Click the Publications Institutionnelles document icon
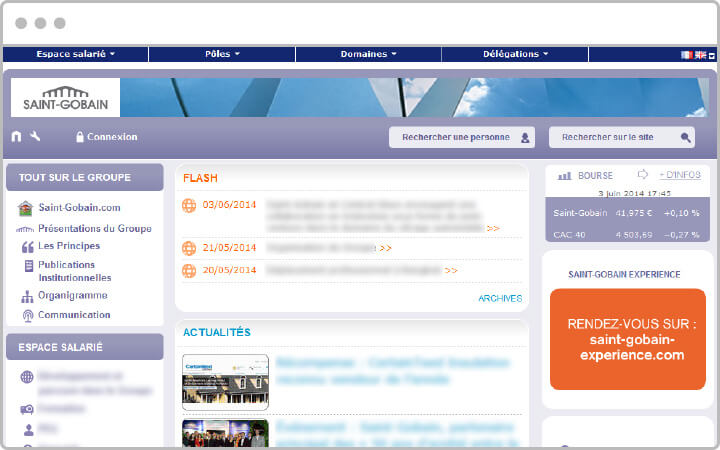 28,265
